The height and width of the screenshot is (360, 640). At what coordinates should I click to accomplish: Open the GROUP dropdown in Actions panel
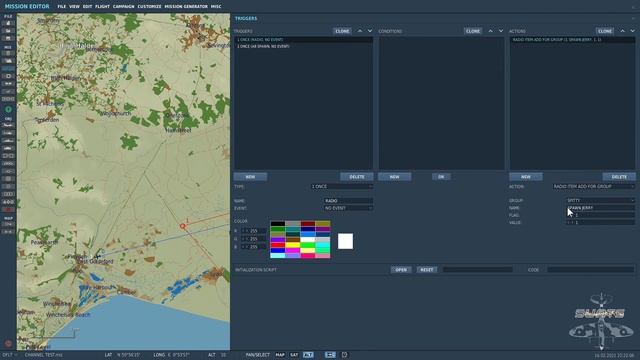coord(600,200)
